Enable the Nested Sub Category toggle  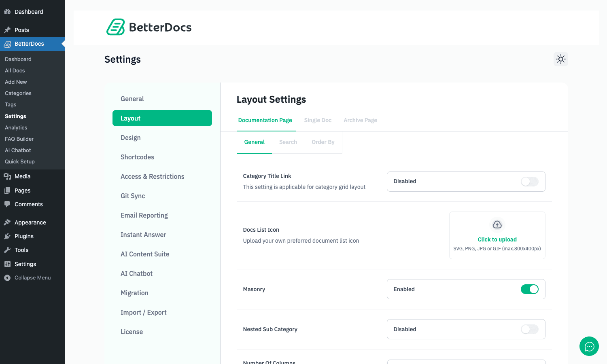pyautogui.click(x=530, y=329)
